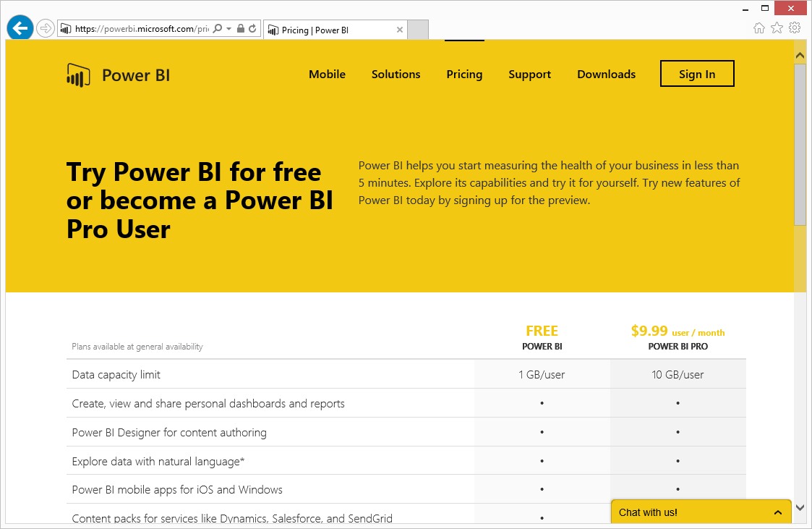Click the Sign In button
The image size is (812, 529).
pos(697,74)
